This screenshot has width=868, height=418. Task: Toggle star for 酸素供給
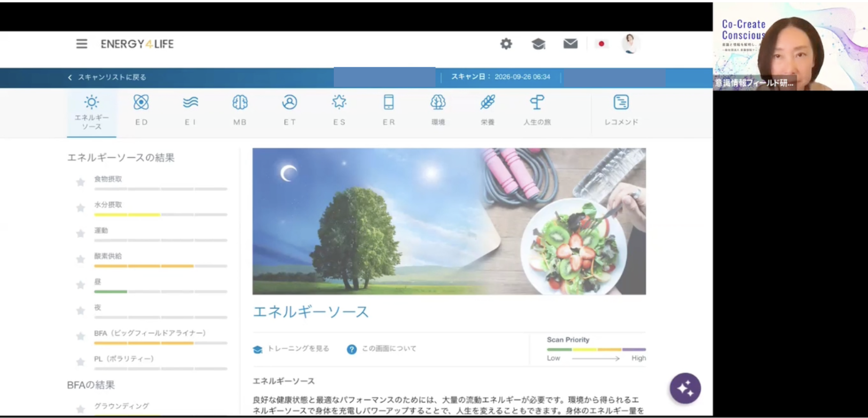click(x=80, y=259)
